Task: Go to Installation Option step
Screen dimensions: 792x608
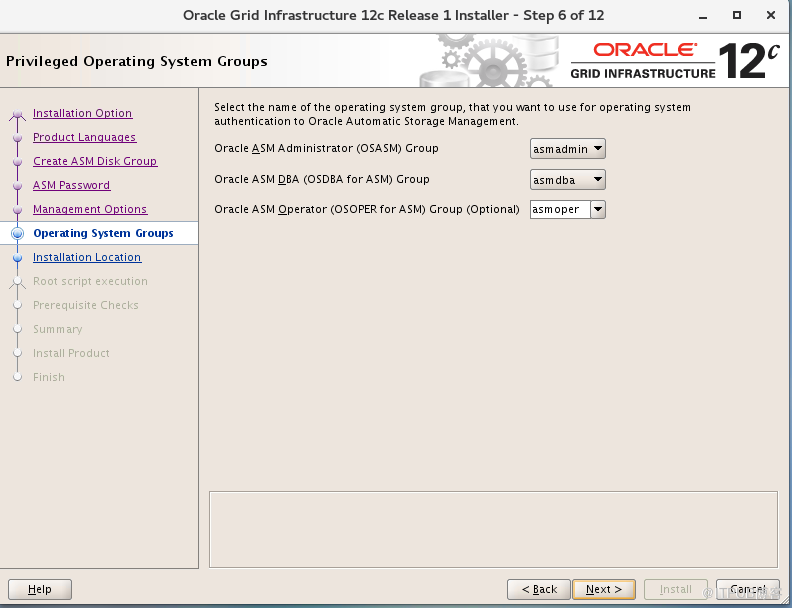Action: coord(82,113)
